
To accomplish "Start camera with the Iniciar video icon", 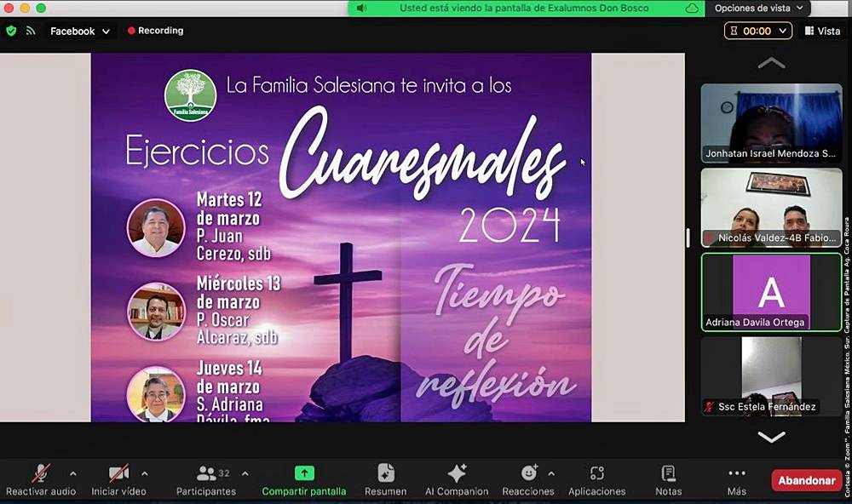I will (x=118, y=473).
